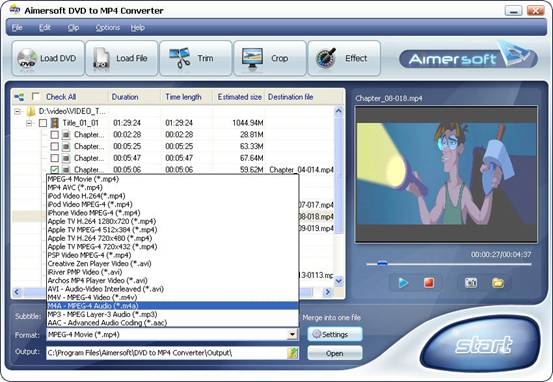The width and height of the screenshot is (553, 382).
Task: Click the yellow folder icon for D:\video
Action: [31, 111]
